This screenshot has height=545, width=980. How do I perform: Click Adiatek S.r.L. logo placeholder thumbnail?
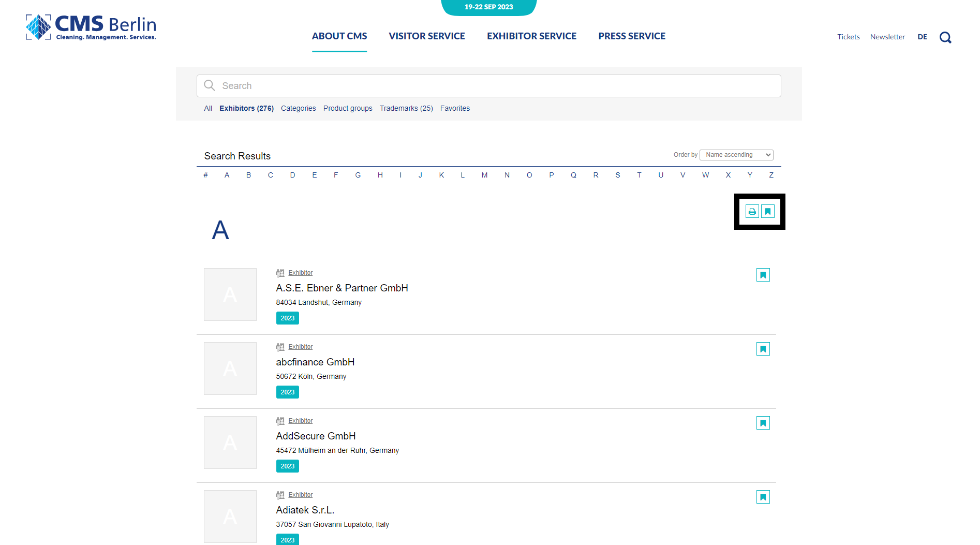point(230,517)
